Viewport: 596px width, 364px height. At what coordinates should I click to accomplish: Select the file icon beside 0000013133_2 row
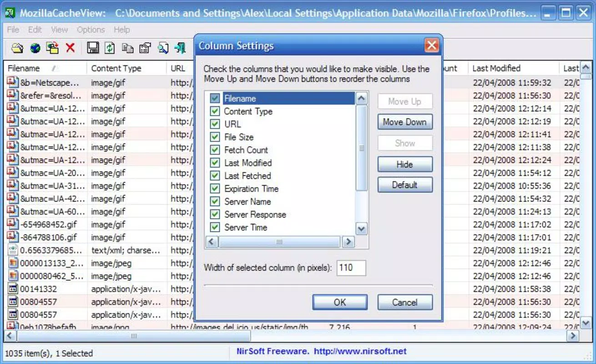pos(13,263)
